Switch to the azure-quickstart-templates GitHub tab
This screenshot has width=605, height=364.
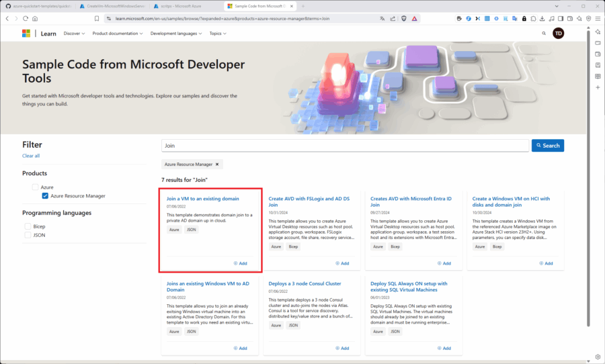[38, 6]
